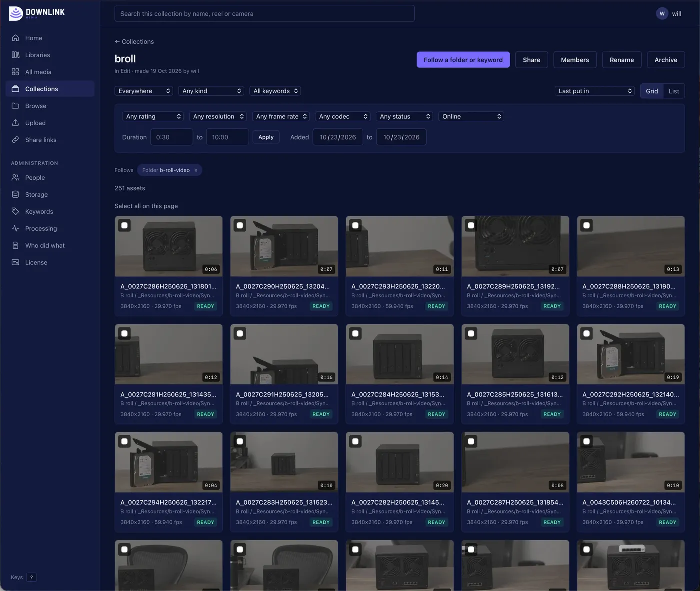
Task: Click the People icon in Administration
Action: [x=15, y=177]
